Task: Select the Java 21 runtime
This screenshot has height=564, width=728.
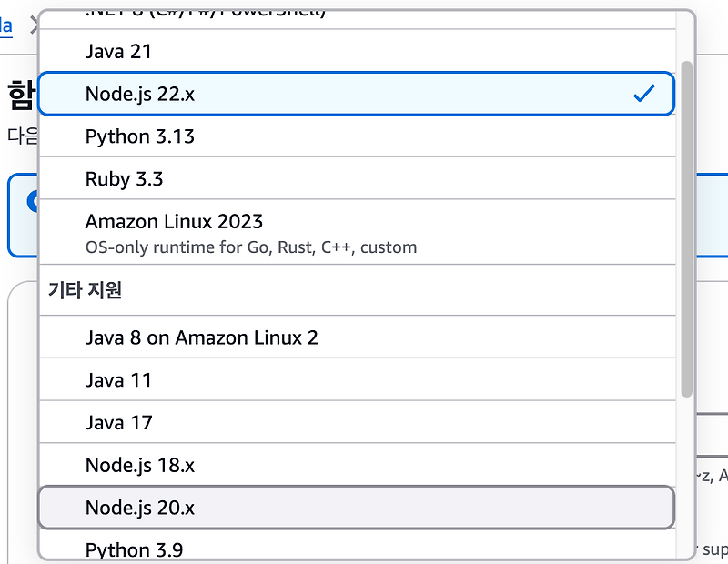Action: pos(118,52)
